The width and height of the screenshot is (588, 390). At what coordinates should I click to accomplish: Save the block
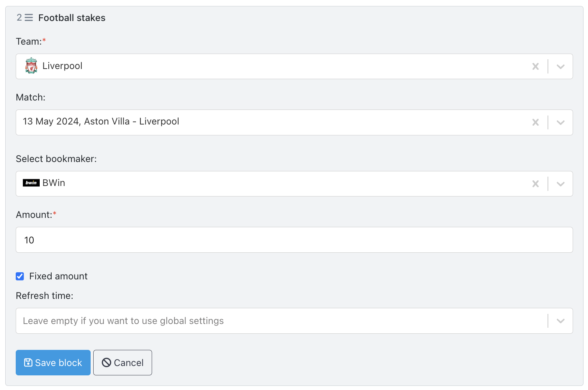tap(53, 363)
